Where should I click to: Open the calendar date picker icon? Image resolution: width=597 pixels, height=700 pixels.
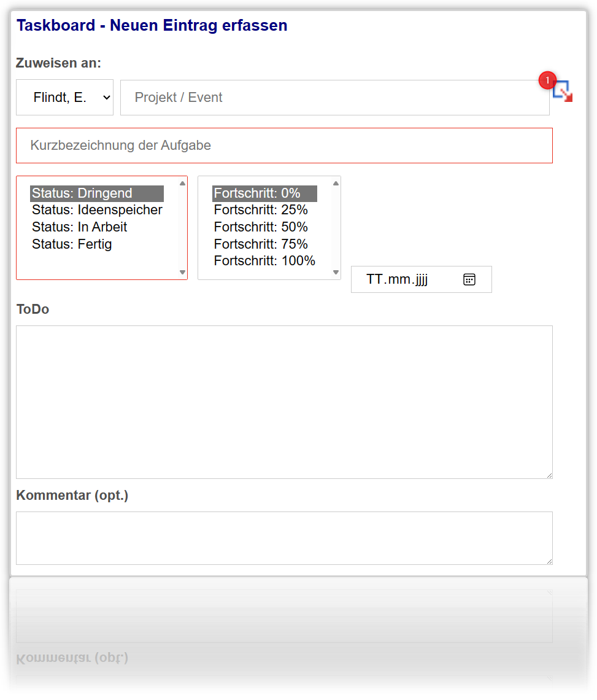click(469, 279)
